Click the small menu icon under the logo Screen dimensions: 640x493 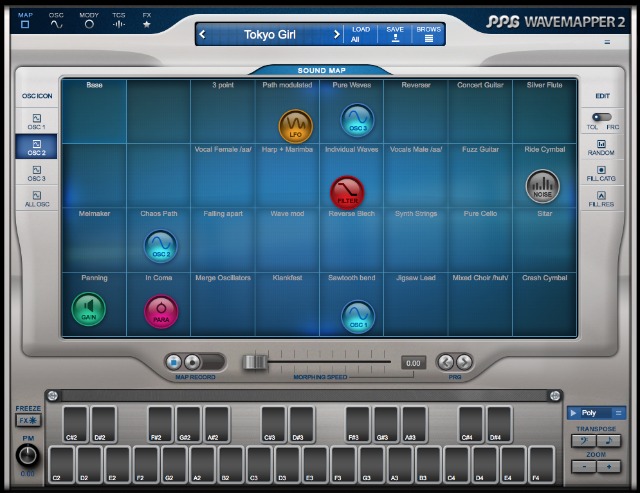coord(607,42)
